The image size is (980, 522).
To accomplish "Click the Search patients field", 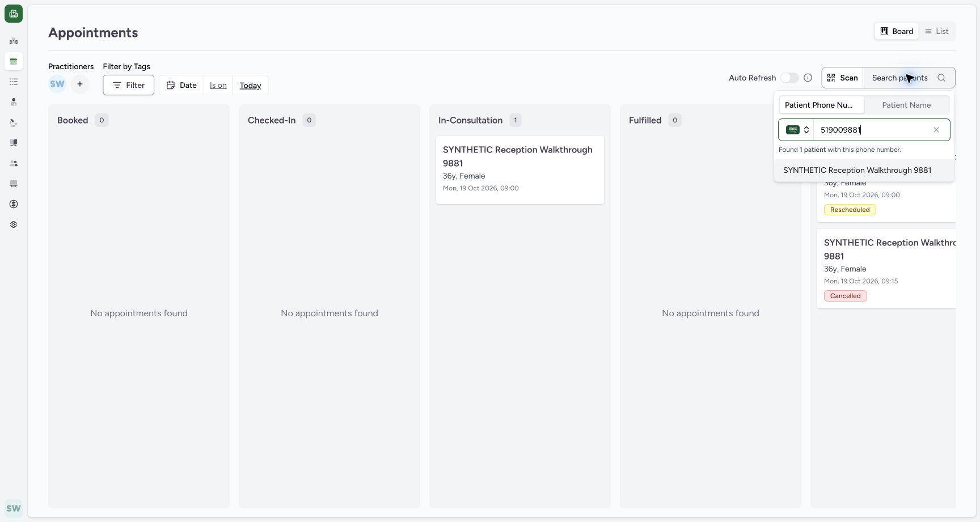I will pos(909,78).
